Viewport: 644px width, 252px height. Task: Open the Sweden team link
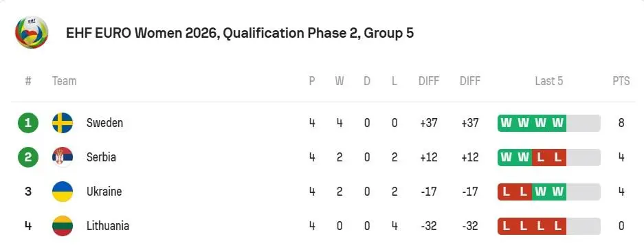click(x=104, y=123)
